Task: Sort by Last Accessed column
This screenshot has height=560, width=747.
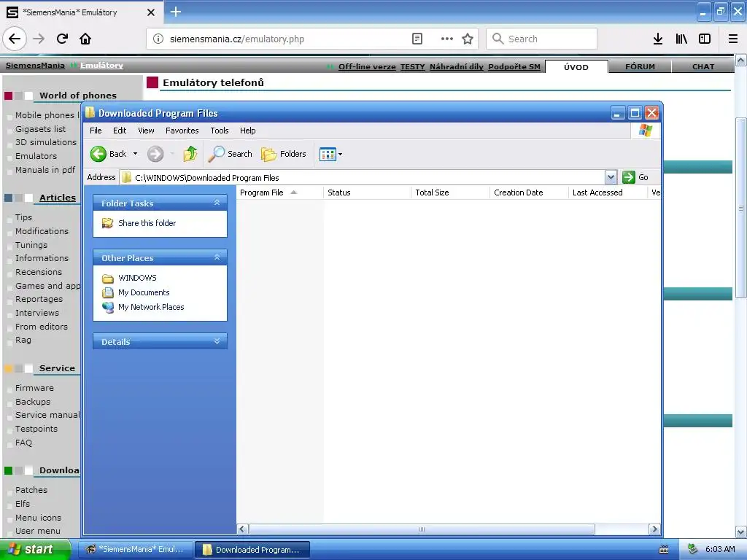Action: pos(608,192)
